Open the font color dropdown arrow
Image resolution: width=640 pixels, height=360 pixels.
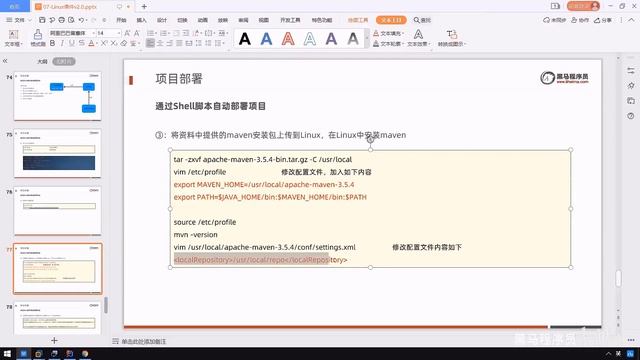coord(97,44)
